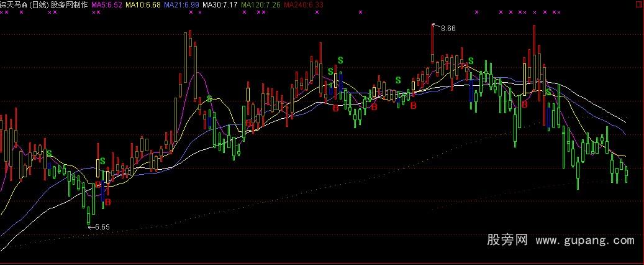Screen dimensions: 644x265
Task: Click the highest green S sell marker
Action: 340,60
